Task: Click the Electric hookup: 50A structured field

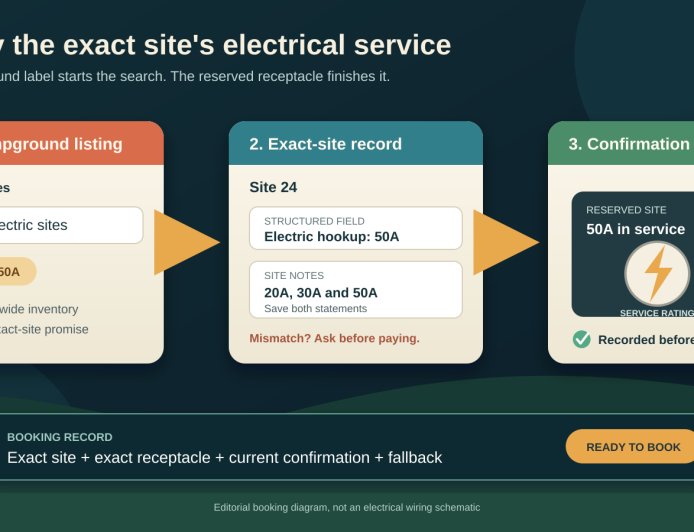Action: tap(356, 228)
